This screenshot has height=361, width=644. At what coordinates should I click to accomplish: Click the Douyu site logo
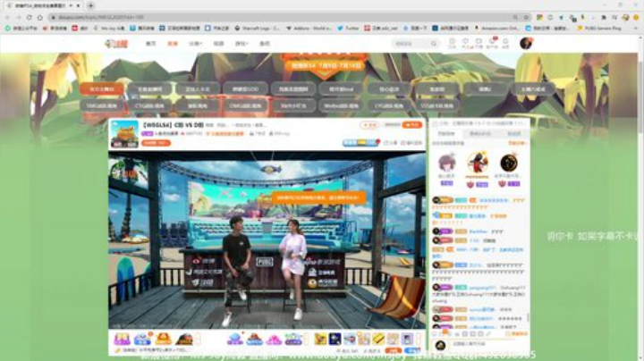click(x=116, y=44)
